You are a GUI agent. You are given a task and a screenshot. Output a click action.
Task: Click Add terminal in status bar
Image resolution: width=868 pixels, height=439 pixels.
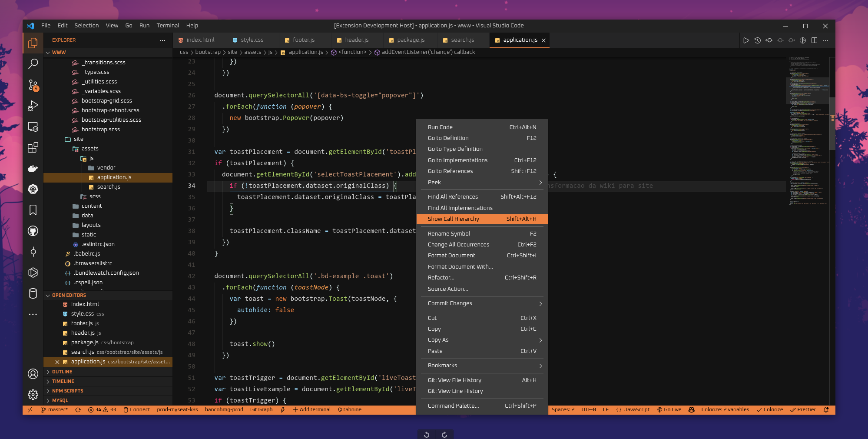[311, 409]
